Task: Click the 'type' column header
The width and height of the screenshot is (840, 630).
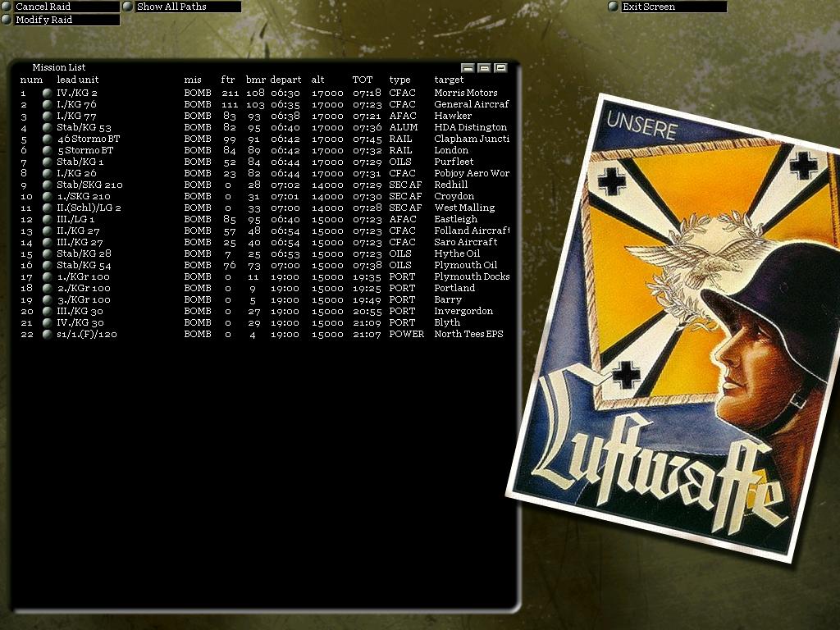Action: pyautogui.click(x=399, y=80)
